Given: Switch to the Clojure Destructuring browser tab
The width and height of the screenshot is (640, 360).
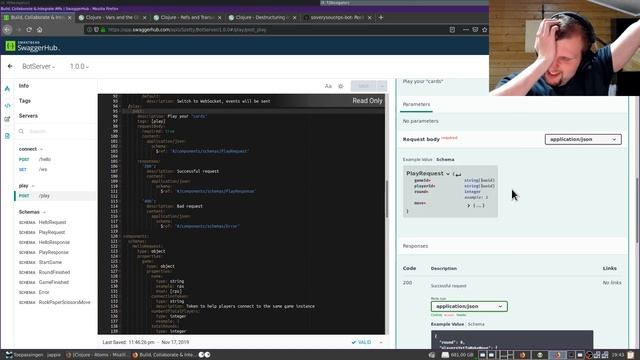Looking at the screenshot, I should [x=262, y=18].
